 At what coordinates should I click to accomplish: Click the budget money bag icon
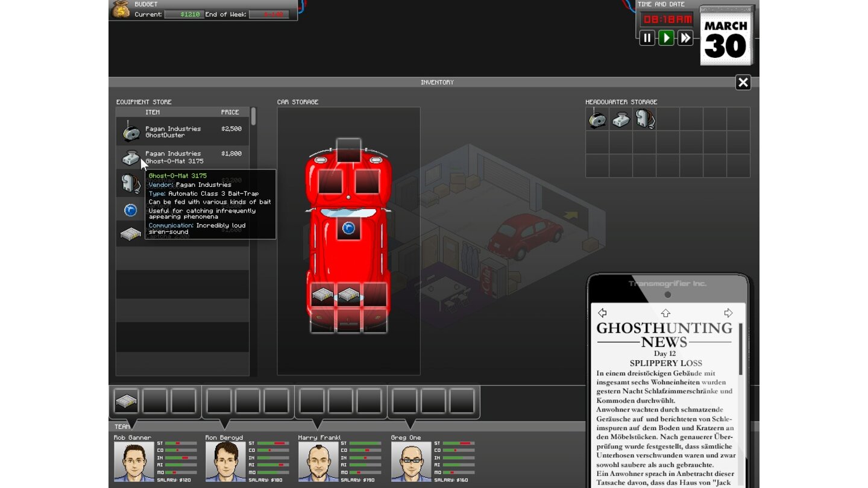pos(121,10)
